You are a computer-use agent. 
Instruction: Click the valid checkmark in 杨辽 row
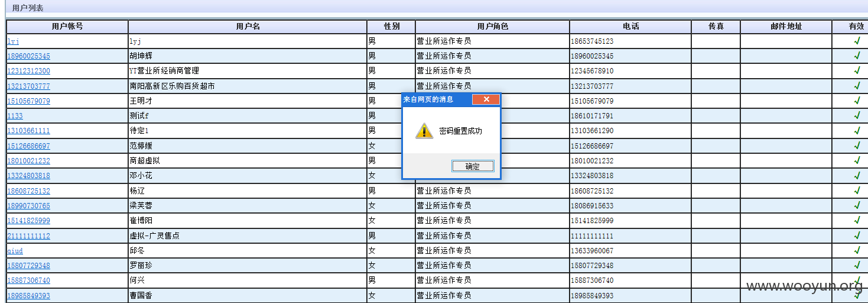click(x=857, y=191)
